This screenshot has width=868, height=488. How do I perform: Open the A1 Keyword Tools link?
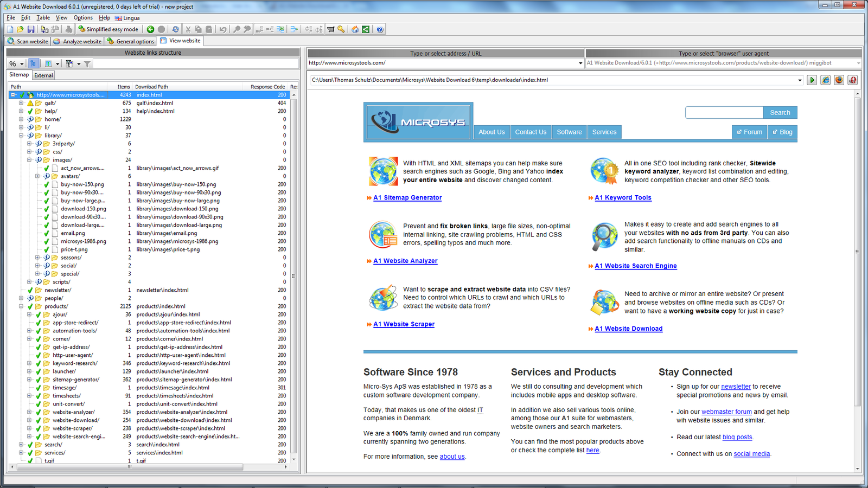coord(623,198)
